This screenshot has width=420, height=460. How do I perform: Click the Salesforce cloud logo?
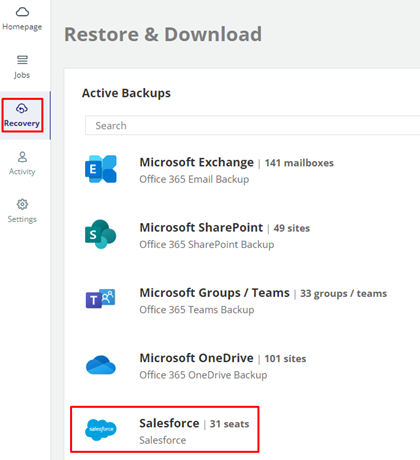pyautogui.click(x=101, y=430)
